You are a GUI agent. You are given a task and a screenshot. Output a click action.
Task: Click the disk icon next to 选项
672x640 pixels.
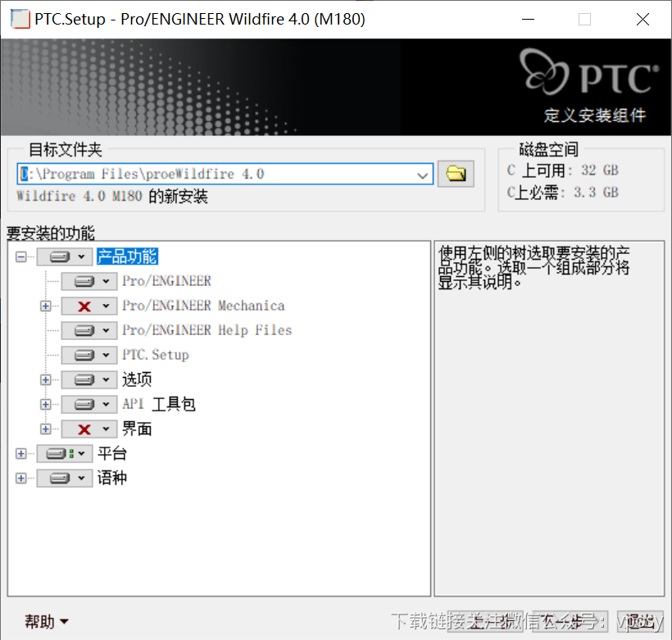pyautogui.click(x=83, y=379)
